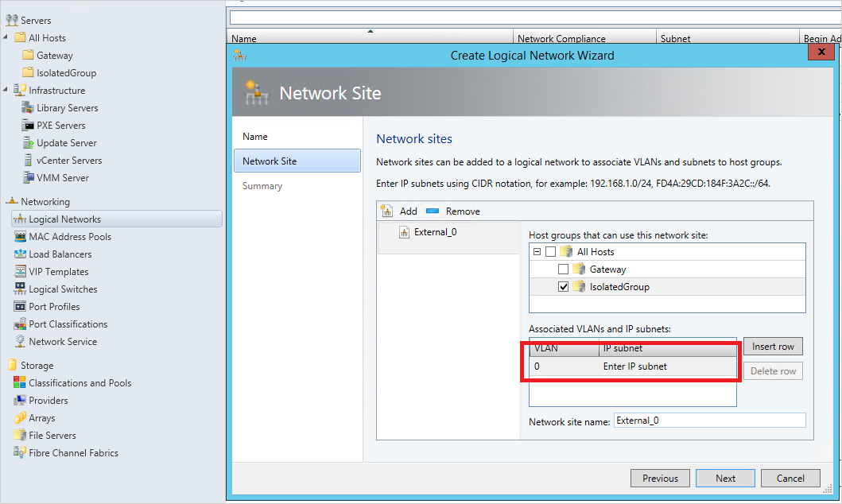
Task: Click the IsolatedGroup folder icon in sidebar
Action: [28, 72]
